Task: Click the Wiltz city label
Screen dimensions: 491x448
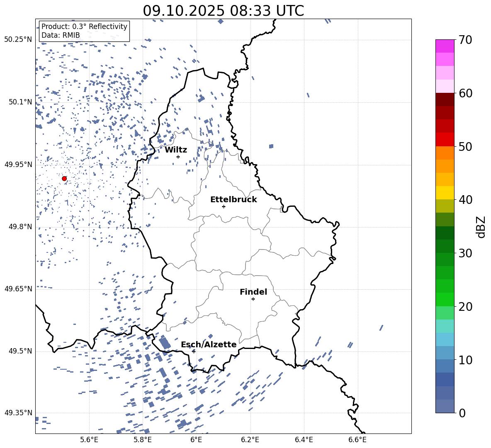Action: click(176, 150)
